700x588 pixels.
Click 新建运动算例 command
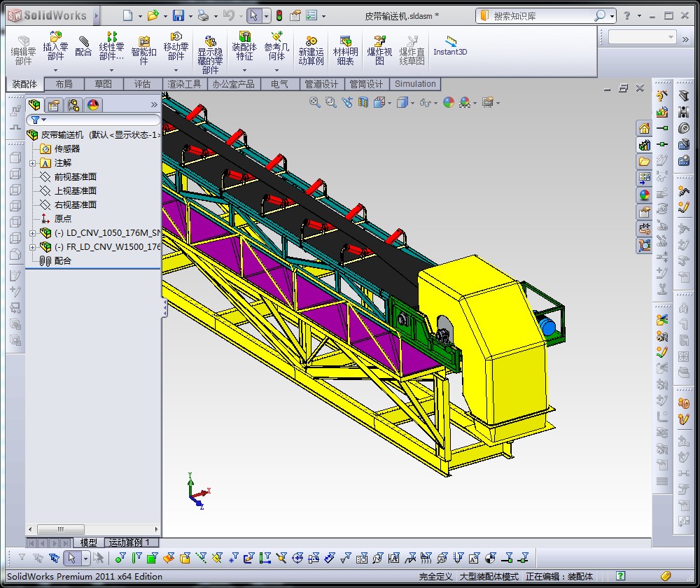point(311,50)
